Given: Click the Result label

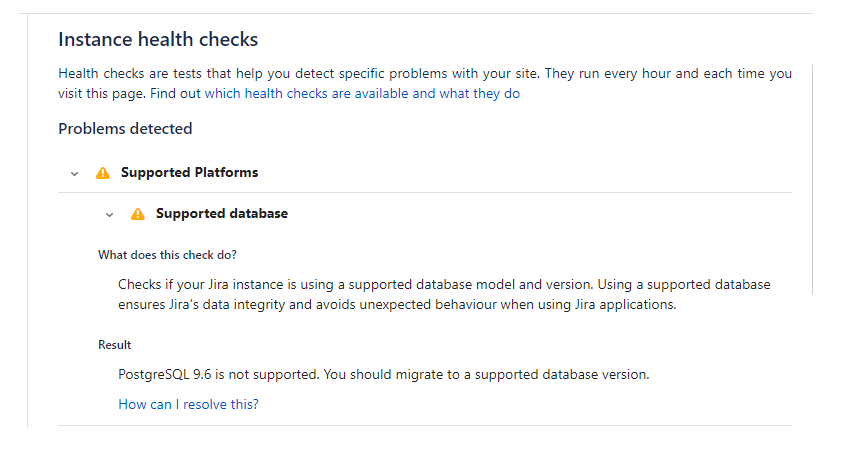Looking at the screenshot, I should point(114,345).
